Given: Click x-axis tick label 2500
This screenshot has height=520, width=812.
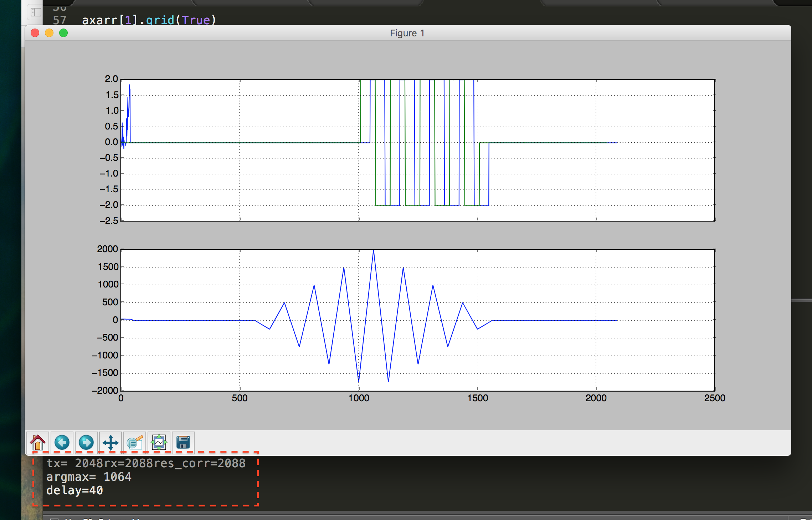Looking at the screenshot, I should pyautogui.click(x=715, y=398).
